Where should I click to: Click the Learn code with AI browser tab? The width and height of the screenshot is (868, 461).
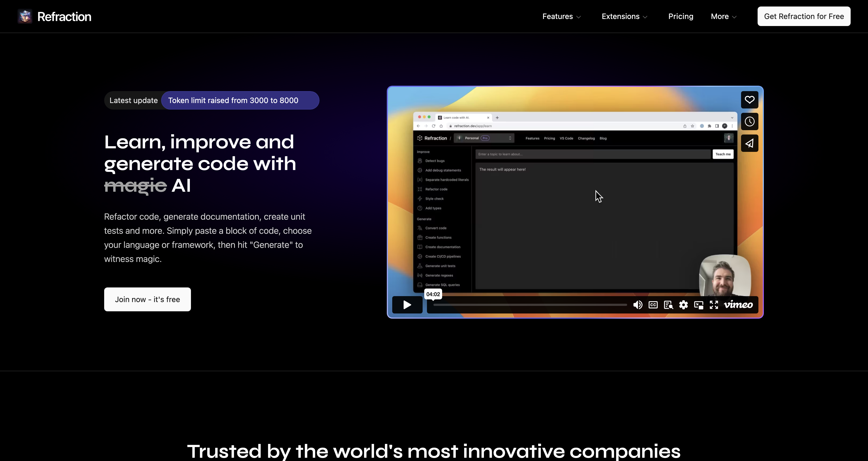[463, 118]
